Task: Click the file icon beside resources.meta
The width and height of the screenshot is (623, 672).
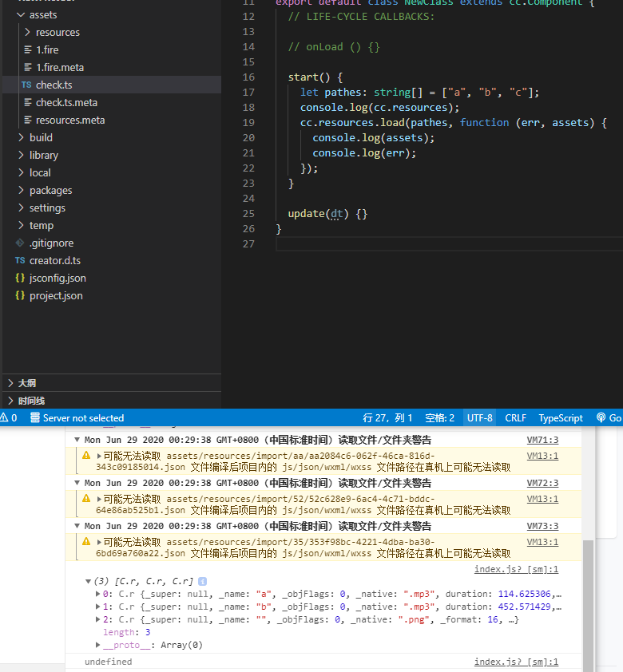Action: tap(28, 120)
